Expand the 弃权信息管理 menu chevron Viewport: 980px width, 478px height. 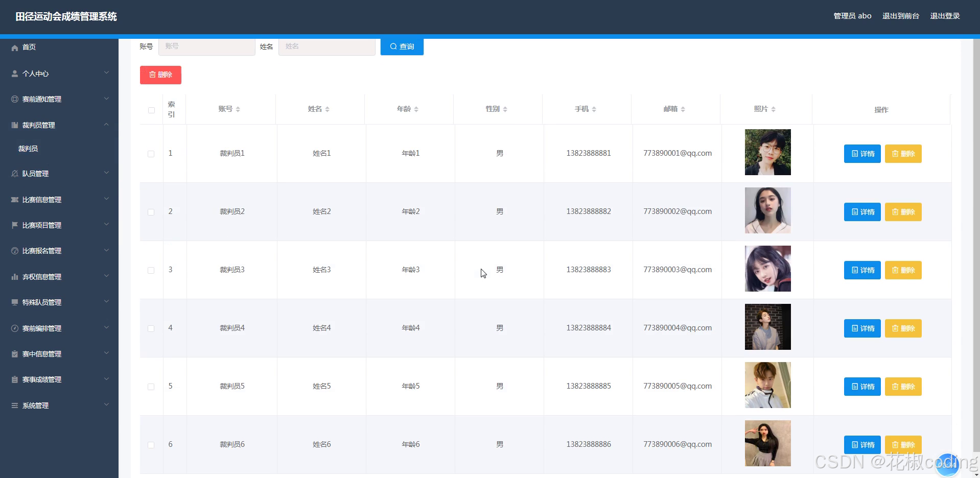[x=106, y=276]
